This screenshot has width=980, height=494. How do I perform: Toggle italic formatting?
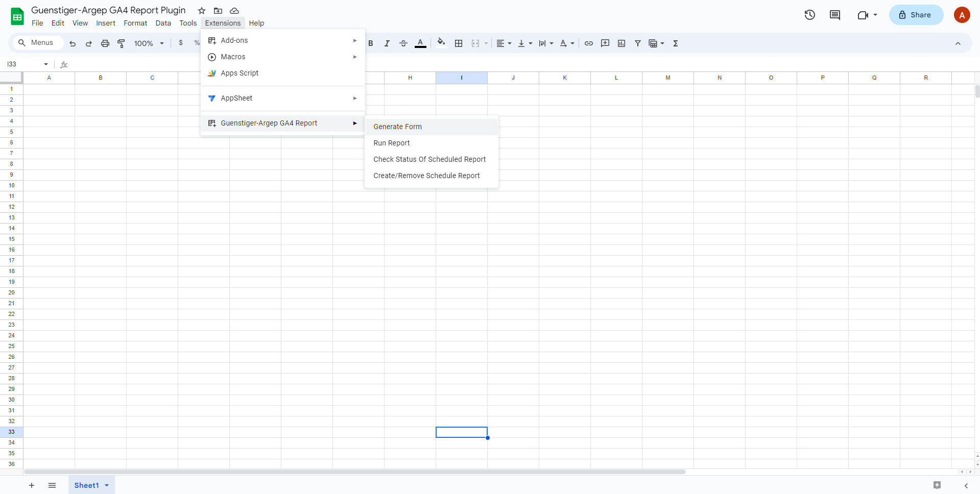(387, 43)
